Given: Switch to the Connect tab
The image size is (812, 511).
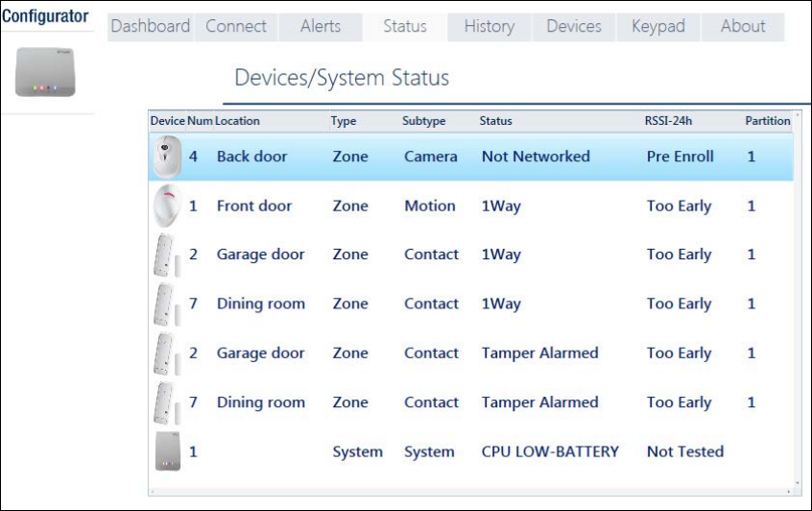Looking at the screenshot, I should pos(236,27).
